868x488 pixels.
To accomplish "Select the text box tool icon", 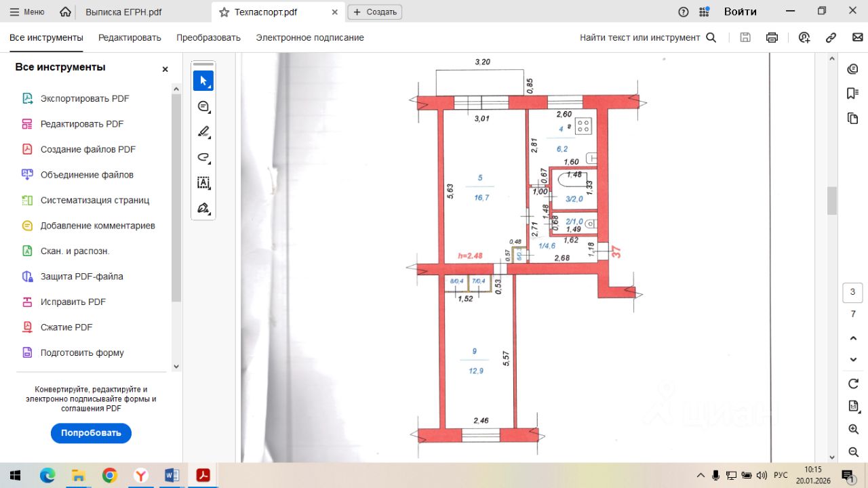I will click(x=203, y=182).
